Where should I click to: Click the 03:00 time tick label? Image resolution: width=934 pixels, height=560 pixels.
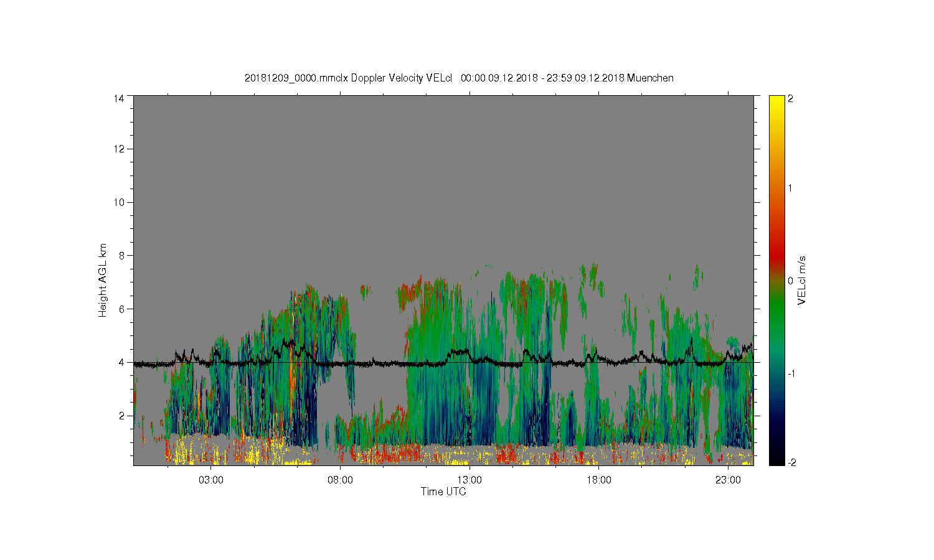click(211, 480)
